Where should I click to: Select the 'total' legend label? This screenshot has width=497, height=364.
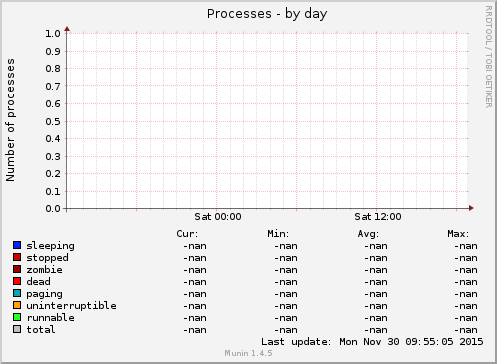tap(41, 330)
